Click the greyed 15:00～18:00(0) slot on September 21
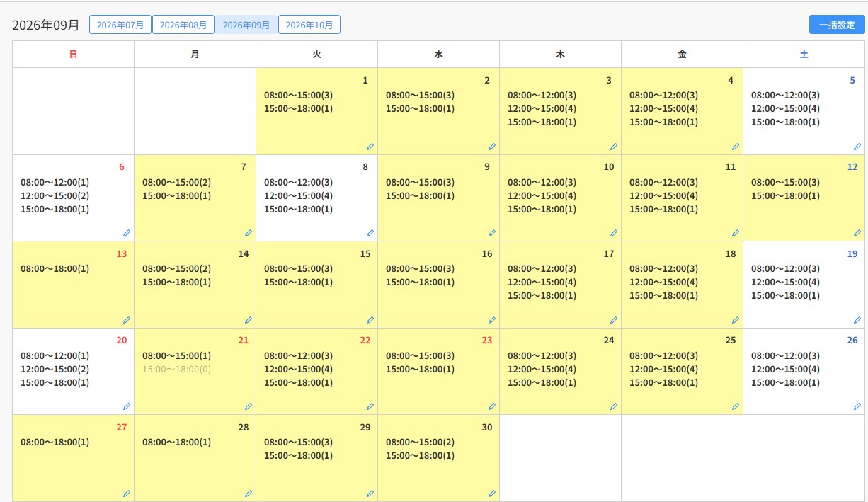 point(176,370)
